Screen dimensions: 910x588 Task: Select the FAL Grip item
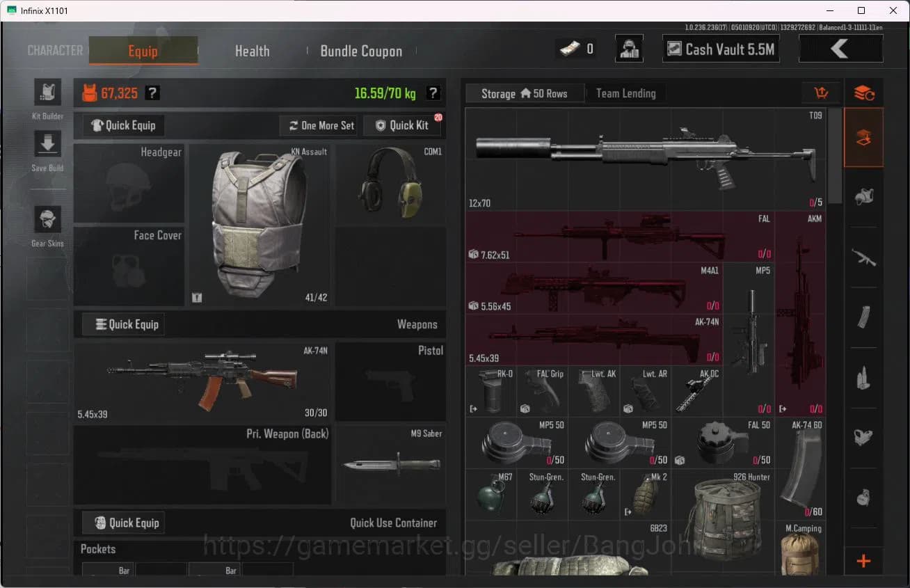543,391
